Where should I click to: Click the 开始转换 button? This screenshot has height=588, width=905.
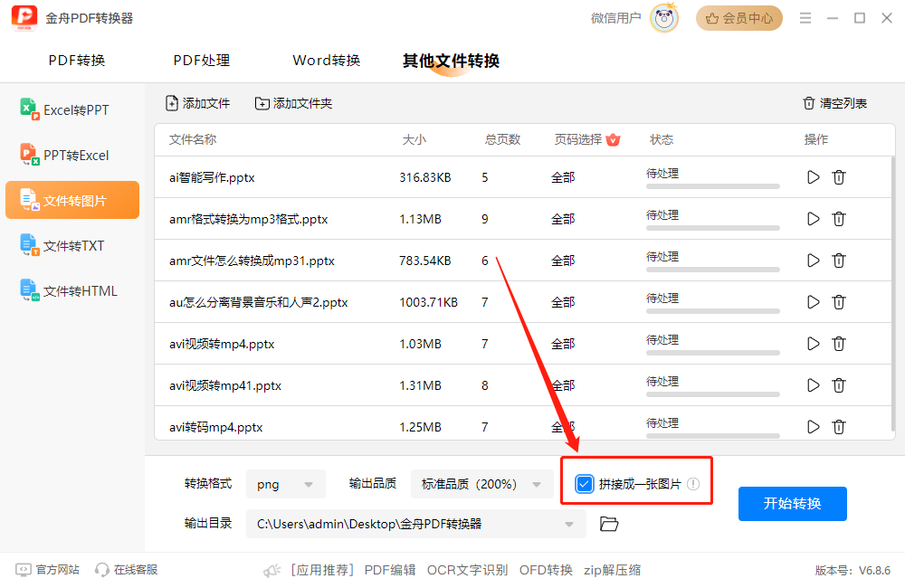(x=792, y=503)
